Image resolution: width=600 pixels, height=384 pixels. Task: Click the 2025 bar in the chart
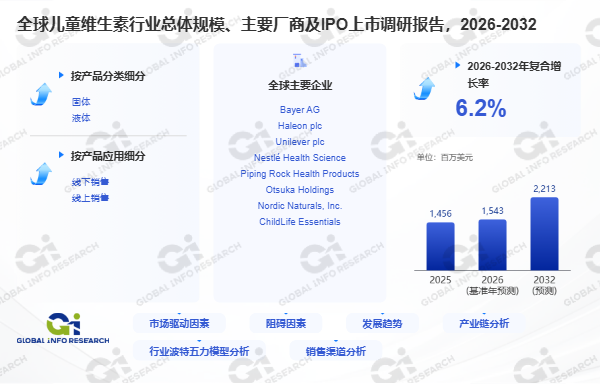point(440,246)
